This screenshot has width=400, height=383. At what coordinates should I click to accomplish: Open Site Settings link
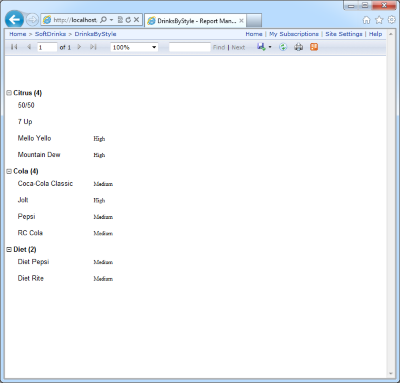(344, 34)
